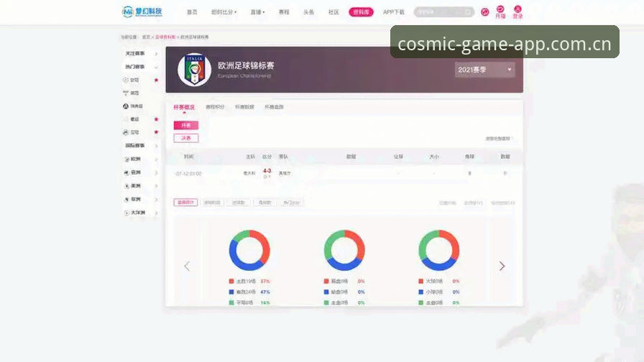Viewport: 644px width, 362px height.
Task: Expand the 欧洲 row chevron
Action: [x=156, y=159]
